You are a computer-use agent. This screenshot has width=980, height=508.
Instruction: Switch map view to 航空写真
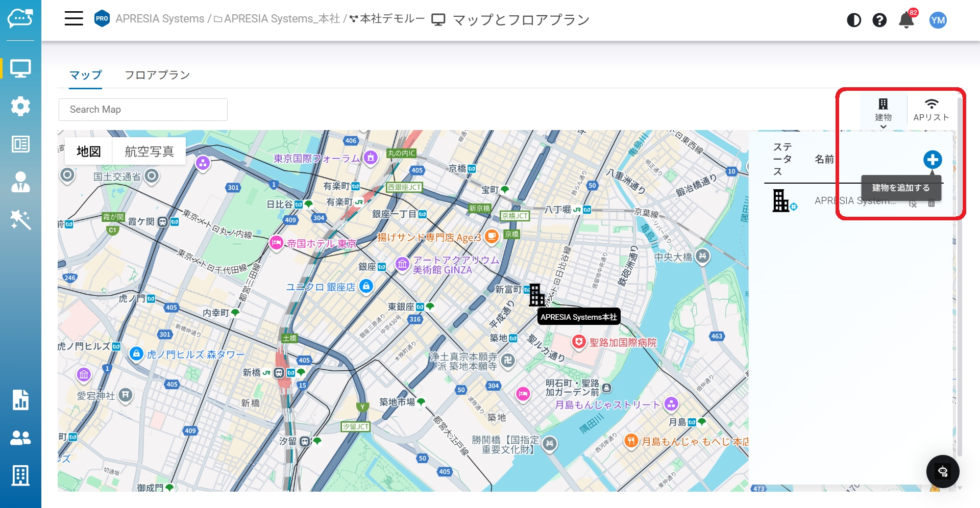(149, 151)
